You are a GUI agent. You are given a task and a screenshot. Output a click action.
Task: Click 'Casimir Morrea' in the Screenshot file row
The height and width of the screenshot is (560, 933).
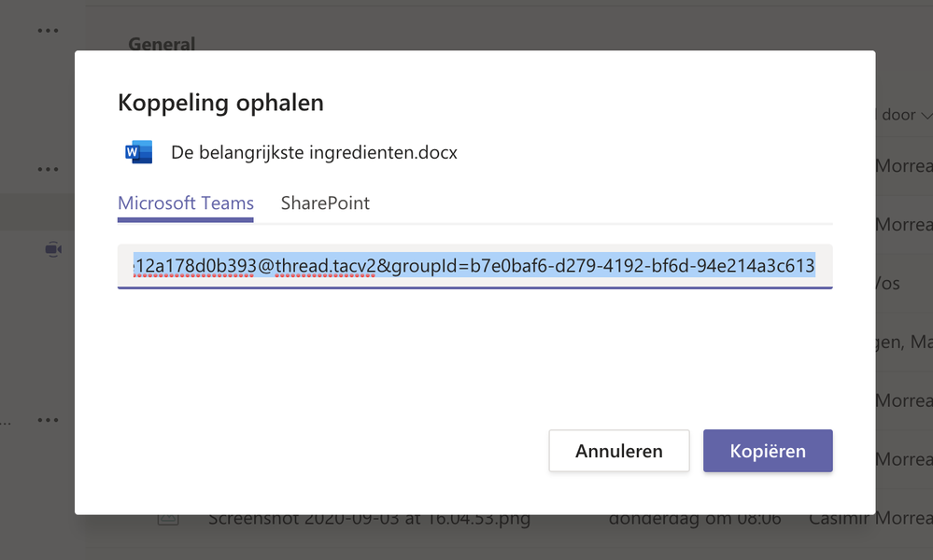tap(869, 519)
